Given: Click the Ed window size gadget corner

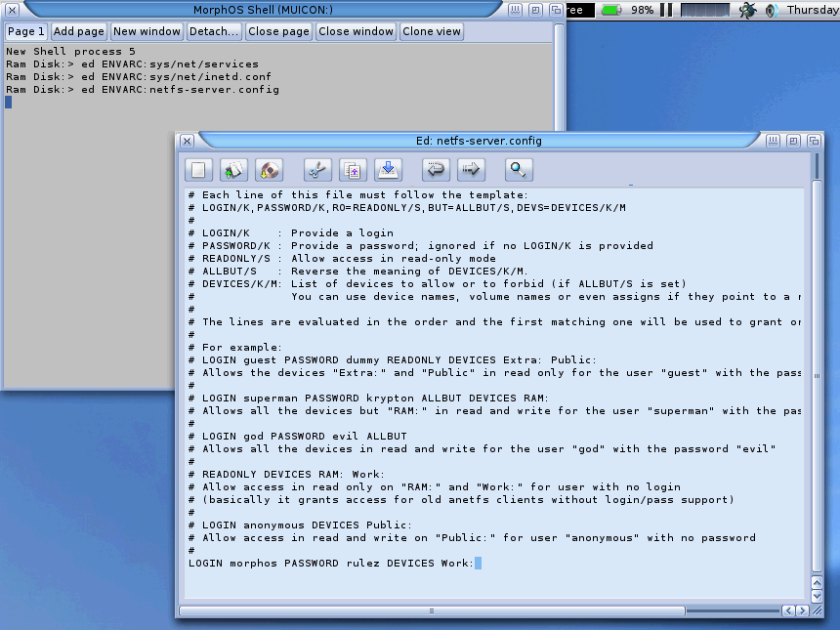Looking at the screenshot, I should [817, 610].
